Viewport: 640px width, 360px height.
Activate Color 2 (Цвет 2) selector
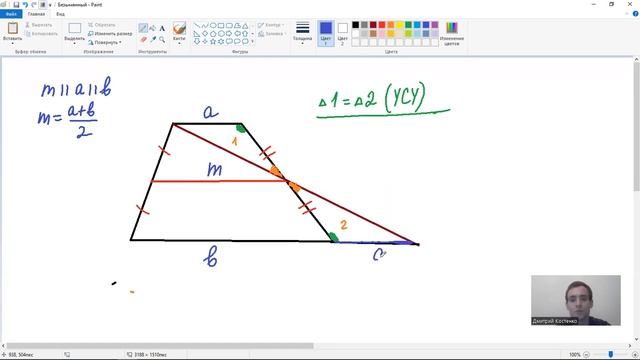[342, 33]
